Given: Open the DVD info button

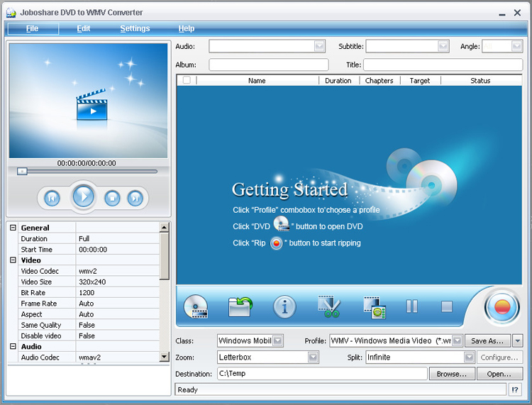Looking at the screenshot, I should [284, 306].
